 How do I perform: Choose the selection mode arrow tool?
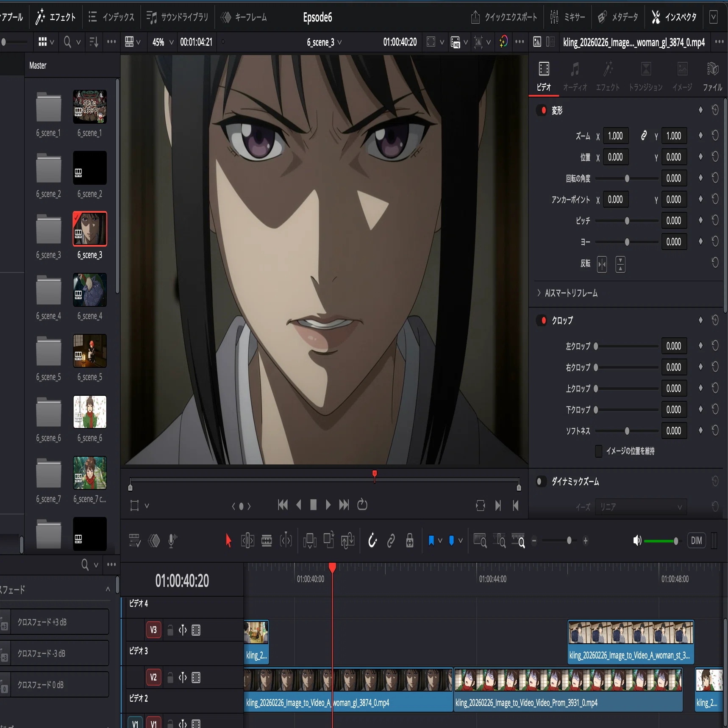[x=228, y=541]
